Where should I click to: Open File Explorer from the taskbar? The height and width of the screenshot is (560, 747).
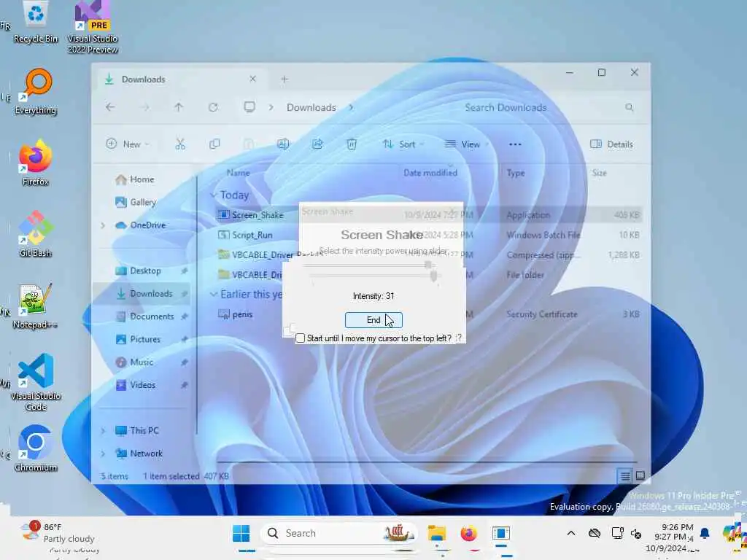tap(436, 533)
